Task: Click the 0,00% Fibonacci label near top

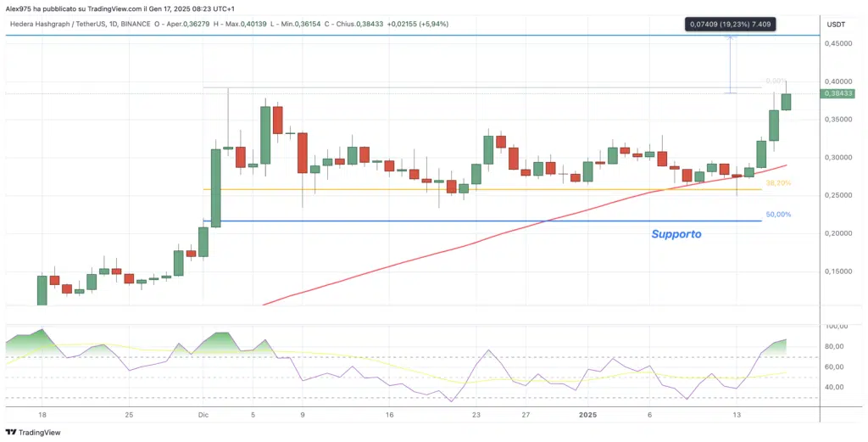Action: point(776,81)
